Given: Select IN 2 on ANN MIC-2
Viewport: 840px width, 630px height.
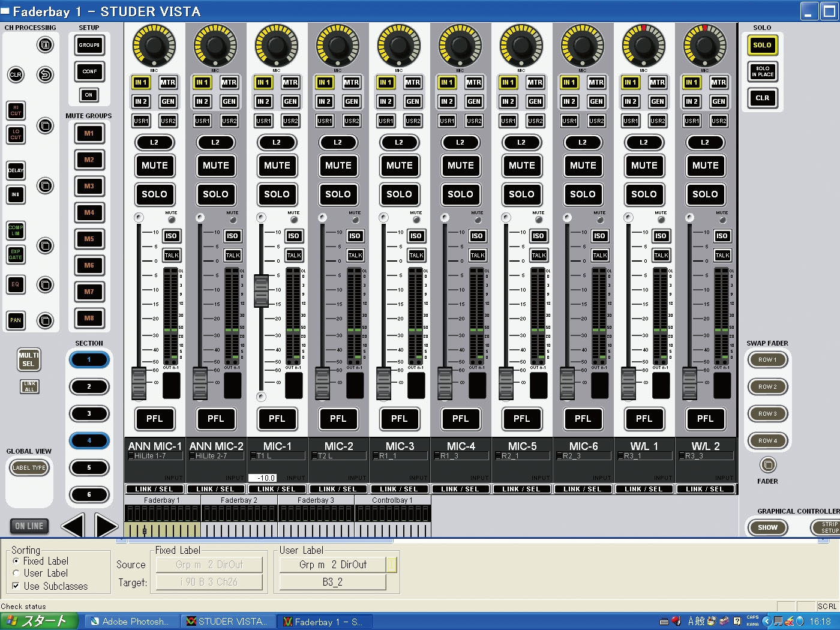Looking at the screenshot, I should click(202, 101).
